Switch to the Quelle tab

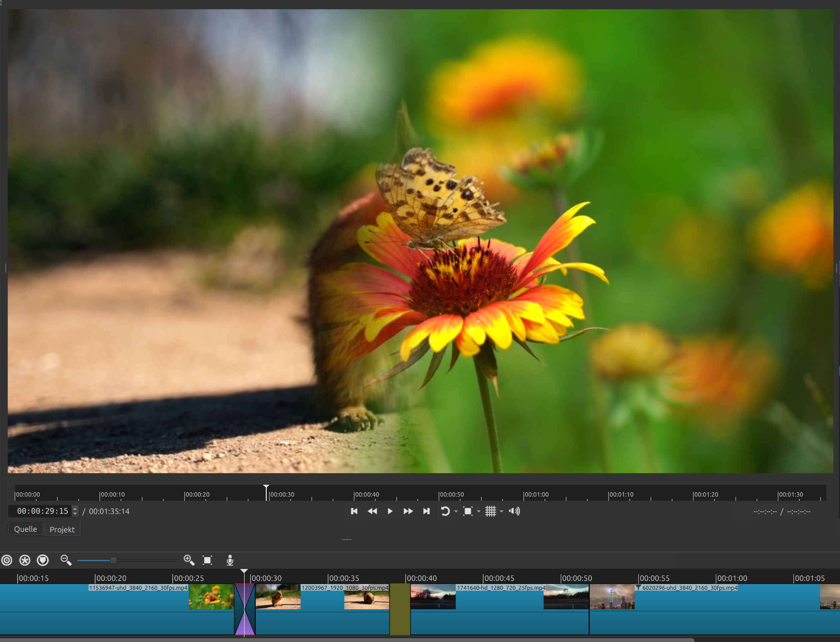pyautogui.click(x=26, y=529)
